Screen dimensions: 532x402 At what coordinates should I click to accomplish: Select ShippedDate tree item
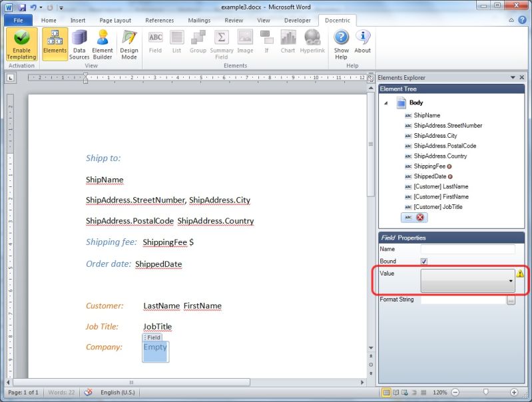point(430,176)
